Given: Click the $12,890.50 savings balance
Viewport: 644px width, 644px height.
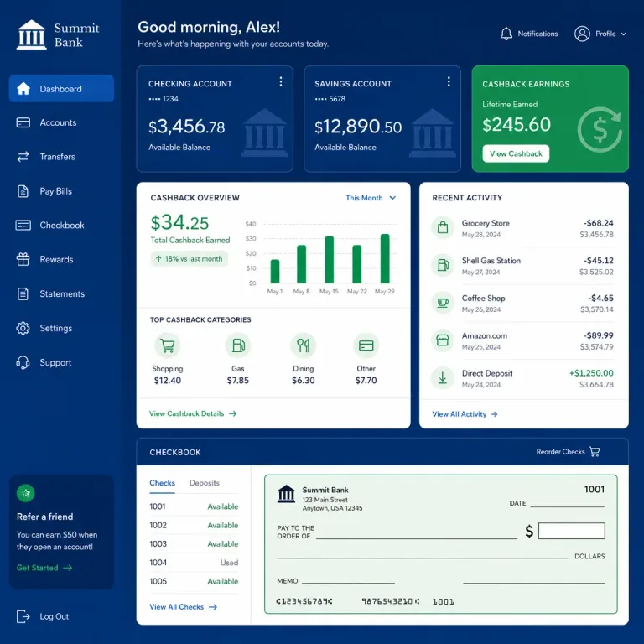Looking at the screenshot, I should tap(358, 127).
